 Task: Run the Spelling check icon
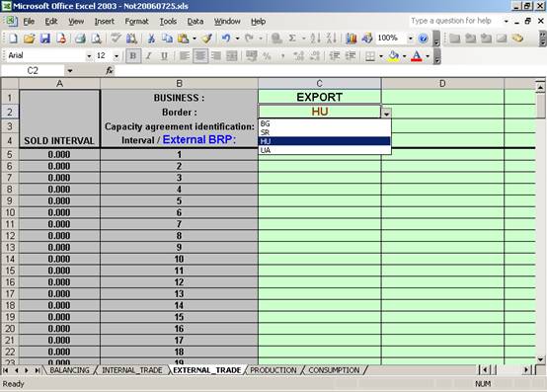[x=116, y=38]
